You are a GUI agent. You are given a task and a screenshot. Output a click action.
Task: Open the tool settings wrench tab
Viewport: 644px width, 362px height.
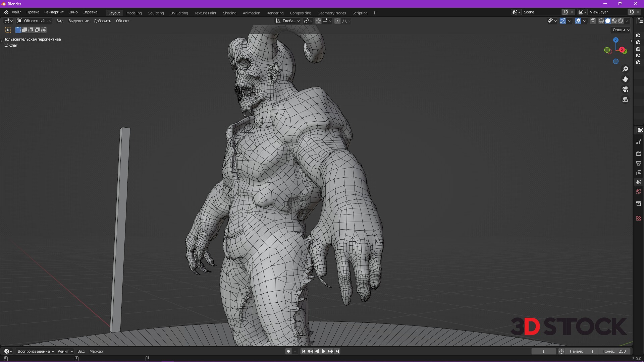pyautogui.click(x=639, y=142)
